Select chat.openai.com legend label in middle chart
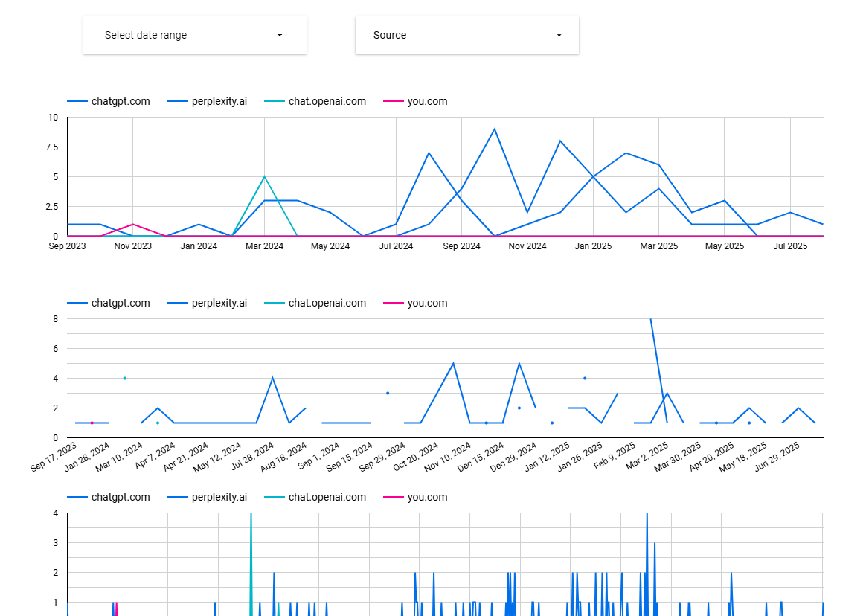 click(x=327, y=304)
